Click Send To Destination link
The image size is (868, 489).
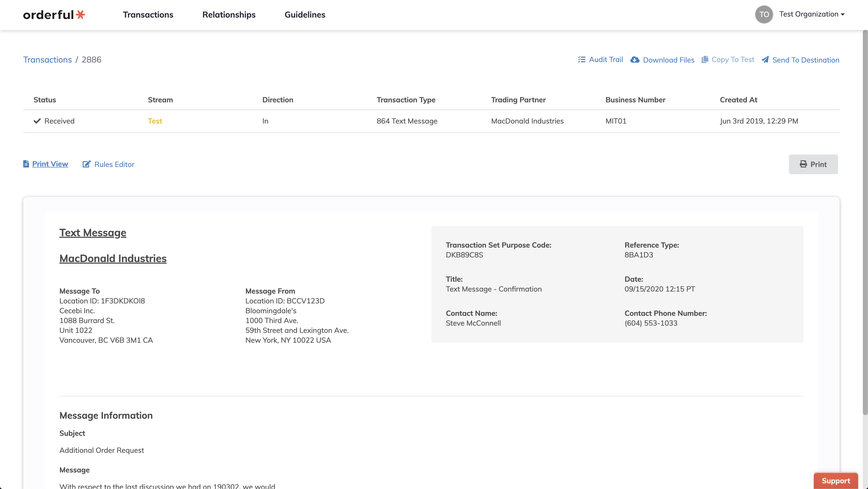coord(806,60)
